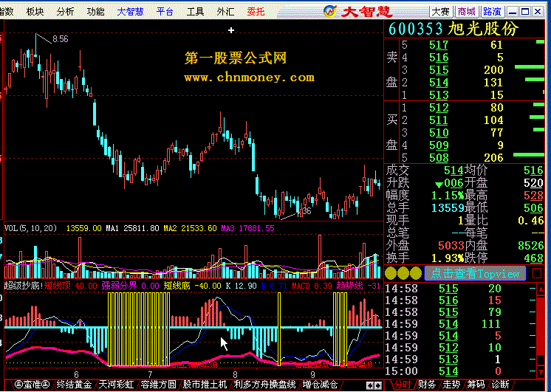Click the 短线底 -40.00 indicator label
Viewport: 551px width, 392px height.
[193, 286]
